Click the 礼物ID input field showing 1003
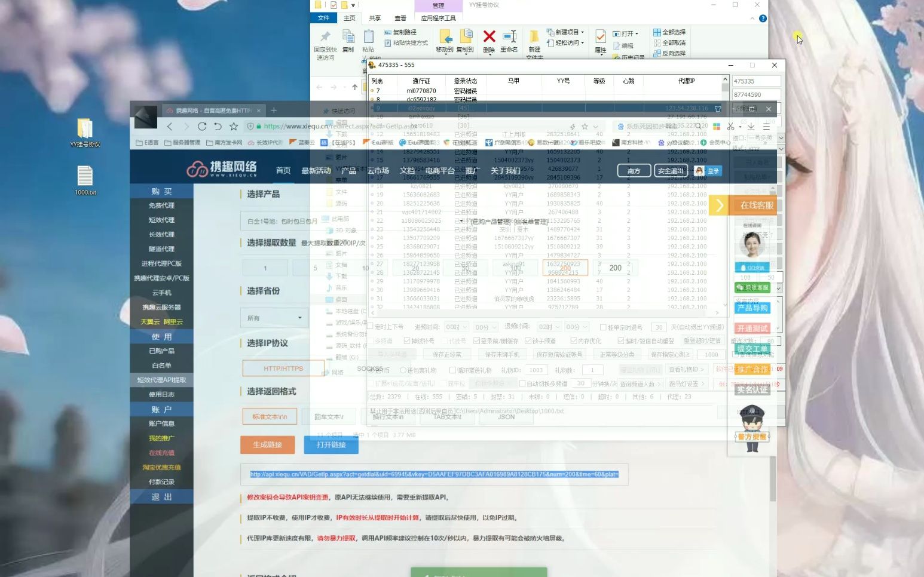924x577 pixels. click(536, 370)
